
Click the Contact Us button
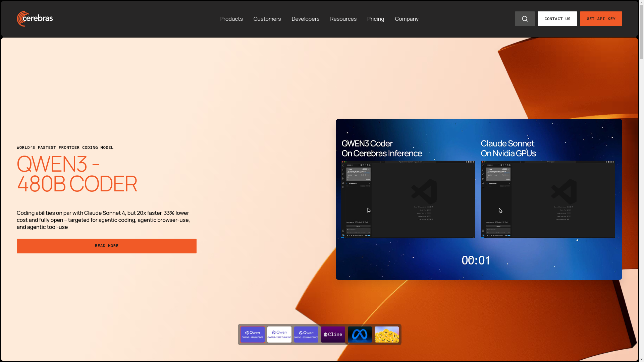coord(557,19)
